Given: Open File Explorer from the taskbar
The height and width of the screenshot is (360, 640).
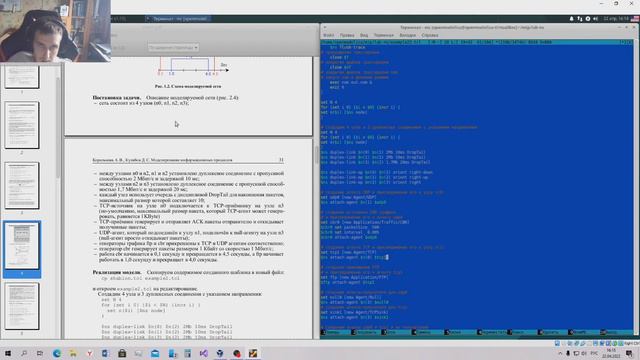Looking at the screenshot, I should coord(73,353).
